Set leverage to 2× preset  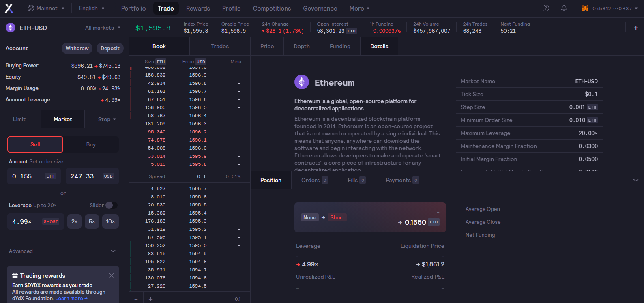click(x=74, y=221)
